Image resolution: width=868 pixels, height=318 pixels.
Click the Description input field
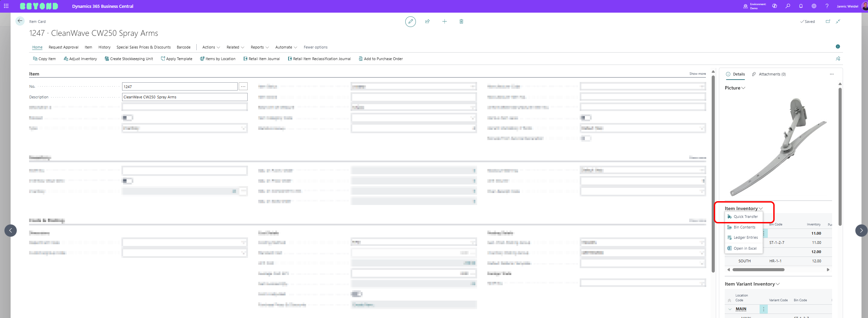184,97
